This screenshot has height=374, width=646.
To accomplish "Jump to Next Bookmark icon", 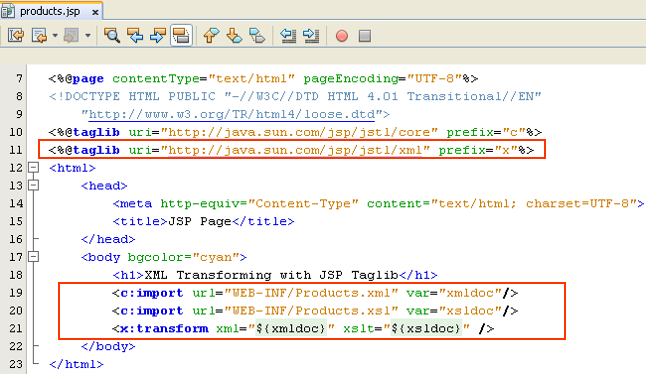I will tap(234, 36).
